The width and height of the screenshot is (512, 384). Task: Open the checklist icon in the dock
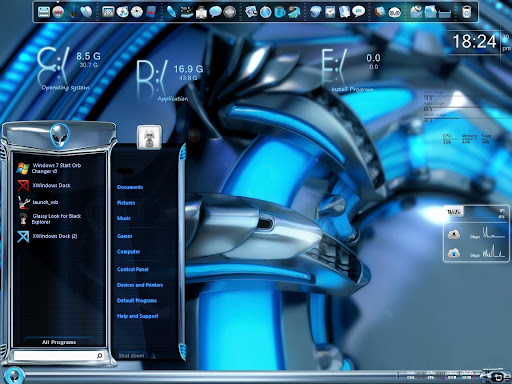pos(330,12)
